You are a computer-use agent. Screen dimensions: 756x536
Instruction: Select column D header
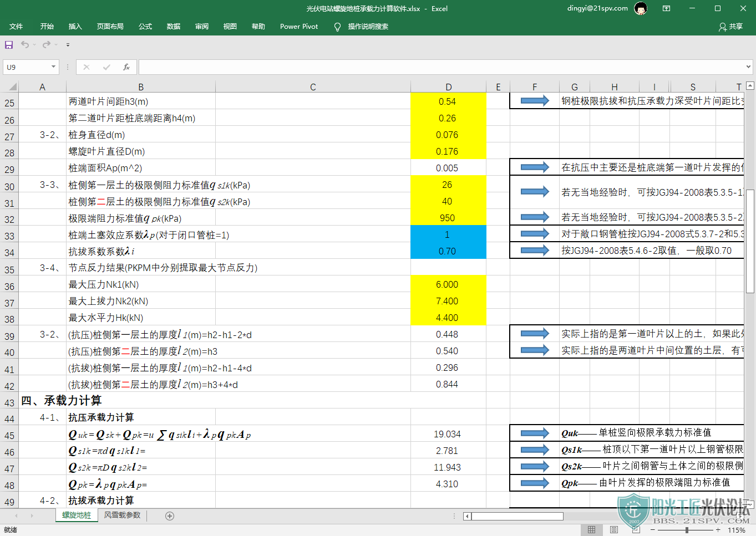[x=448, y=87]
